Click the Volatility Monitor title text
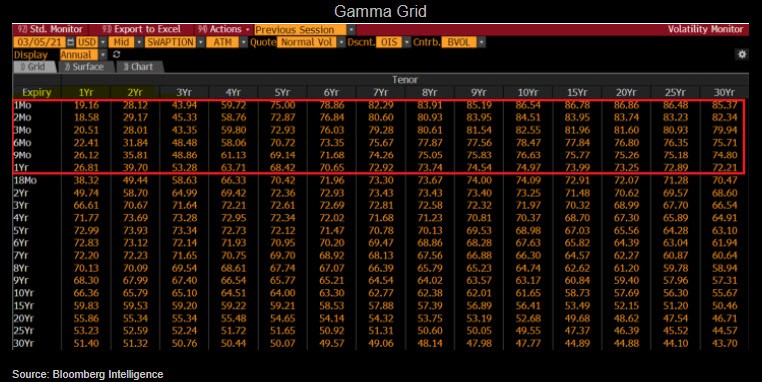 click(x=705, y=29)
